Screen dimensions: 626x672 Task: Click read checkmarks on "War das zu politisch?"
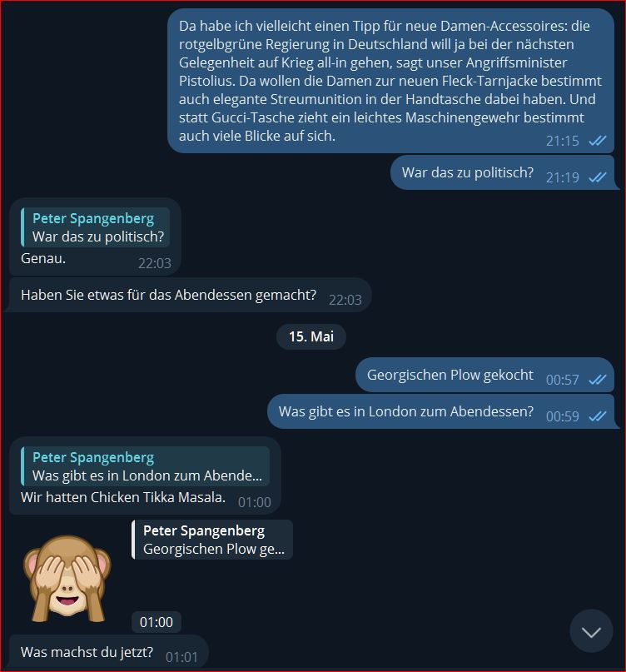[x=598, y=177]
